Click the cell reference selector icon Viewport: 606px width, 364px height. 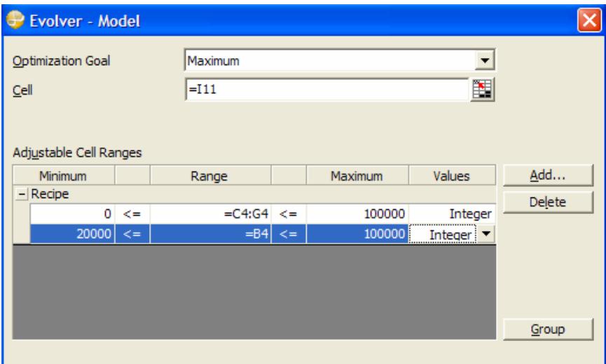[x=482, y=90]
